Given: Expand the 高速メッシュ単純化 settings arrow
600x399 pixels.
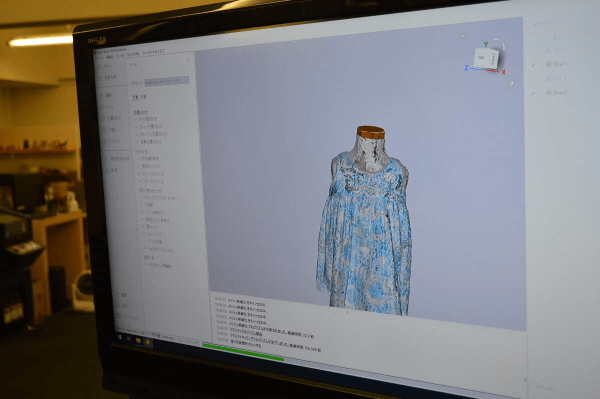Looking at the screenshot, I should [143, 220].
